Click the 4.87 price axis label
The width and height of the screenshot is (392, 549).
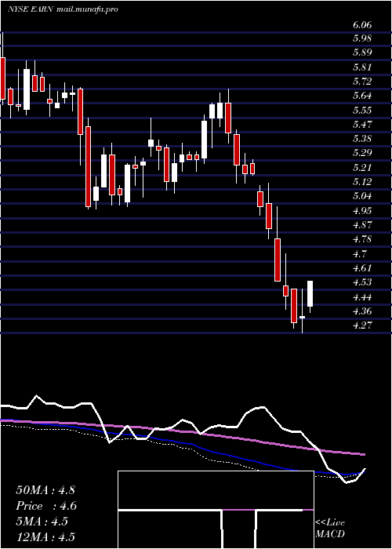tap(362, 225)
